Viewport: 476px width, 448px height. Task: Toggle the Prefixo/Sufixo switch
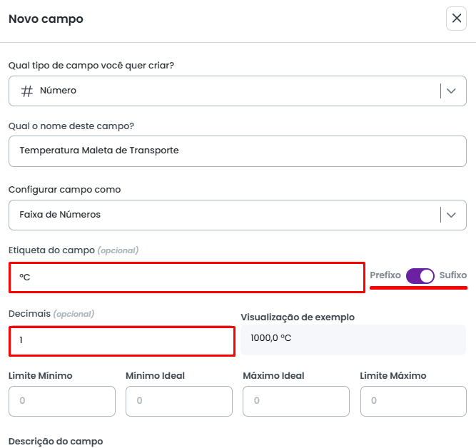(420, 275)
